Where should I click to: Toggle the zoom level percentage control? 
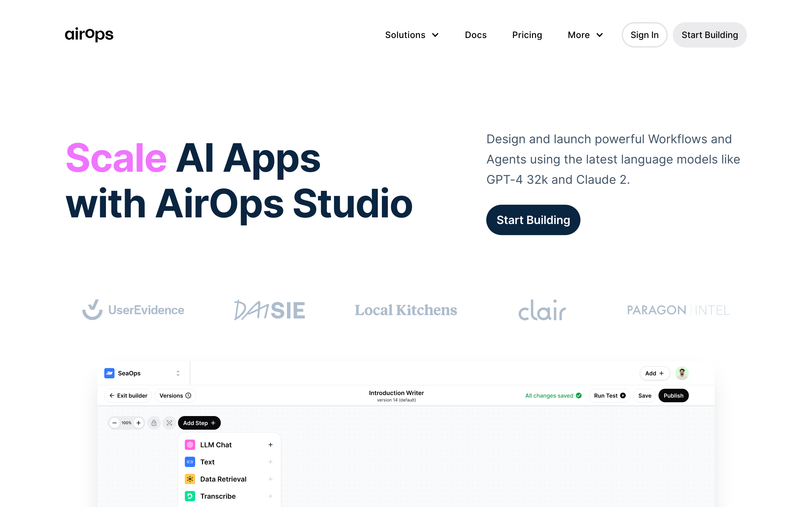pyautogui.click(x=126, y=422)
